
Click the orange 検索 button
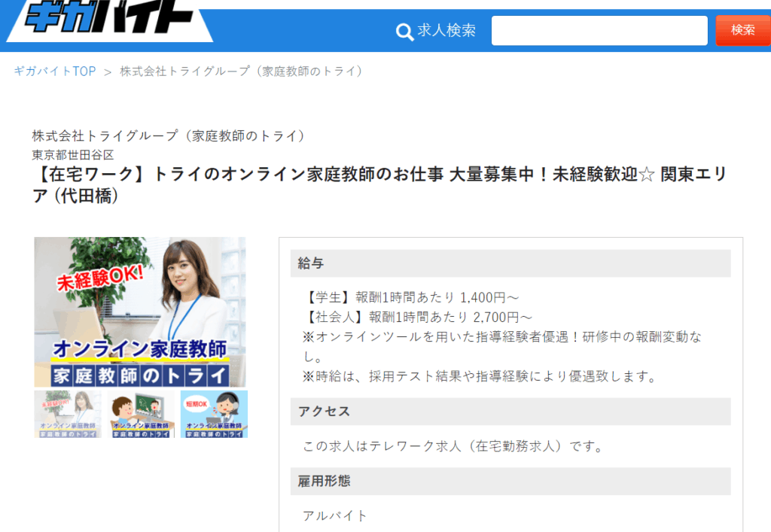pos(743,30)
